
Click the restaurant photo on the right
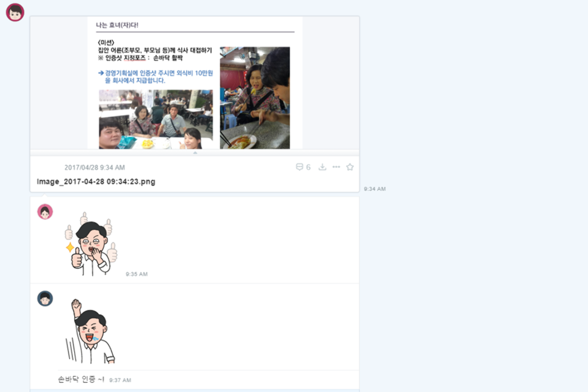click(255, 98)
